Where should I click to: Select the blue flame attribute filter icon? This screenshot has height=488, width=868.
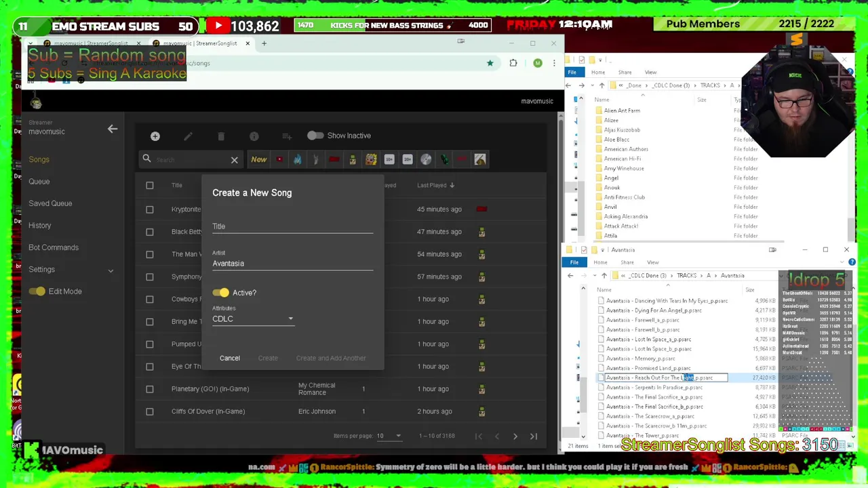pyautogui.click(x=297, y=159)
